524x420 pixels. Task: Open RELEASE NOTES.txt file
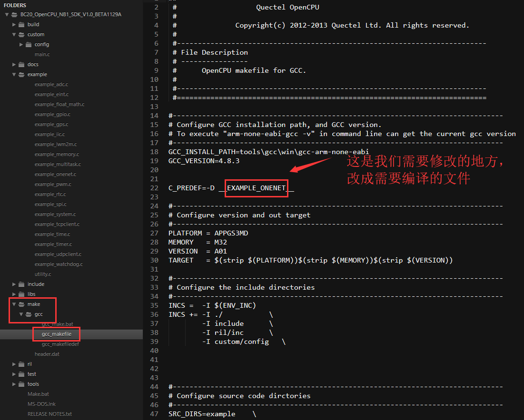pyautogui.click(x=49, y=414)
